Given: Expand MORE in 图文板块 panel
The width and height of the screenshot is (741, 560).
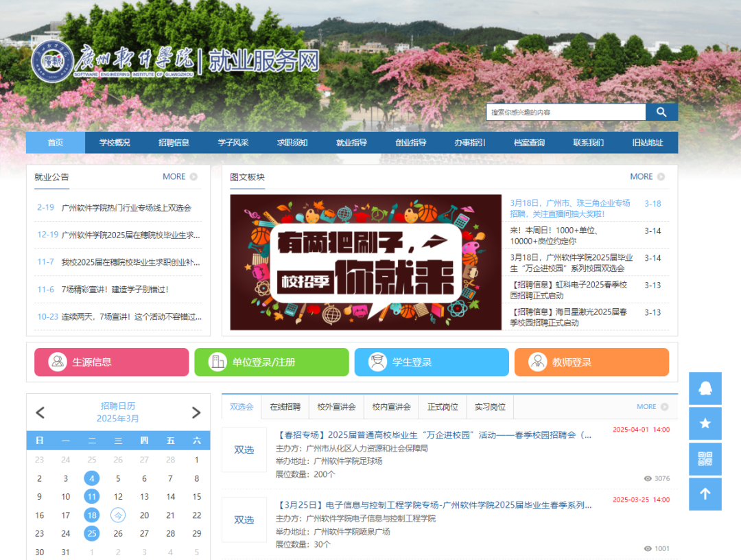Looking at the screenshot, I should [647, 176].
